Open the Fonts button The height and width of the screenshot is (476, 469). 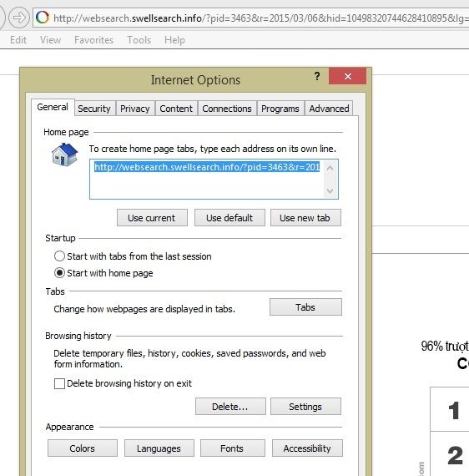coord(232,448)
